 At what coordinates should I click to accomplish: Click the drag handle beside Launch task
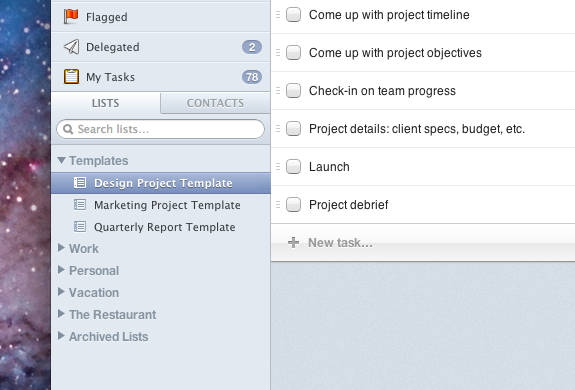(278, 166)
